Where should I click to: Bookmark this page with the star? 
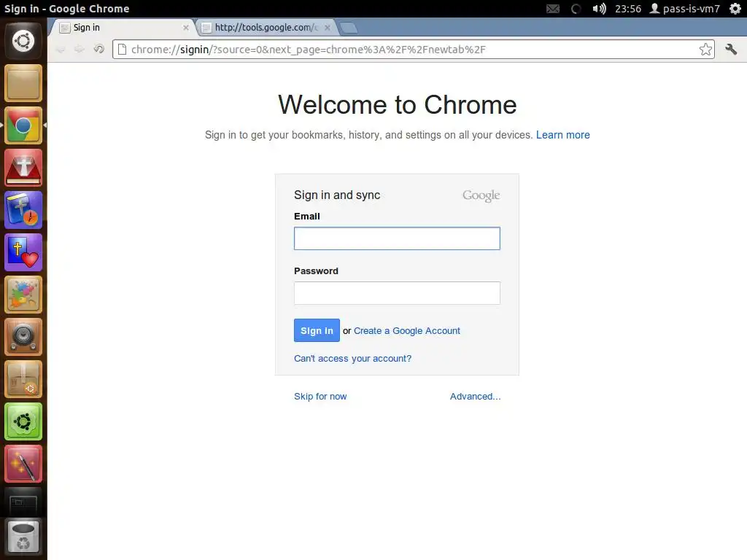[705, 50]
